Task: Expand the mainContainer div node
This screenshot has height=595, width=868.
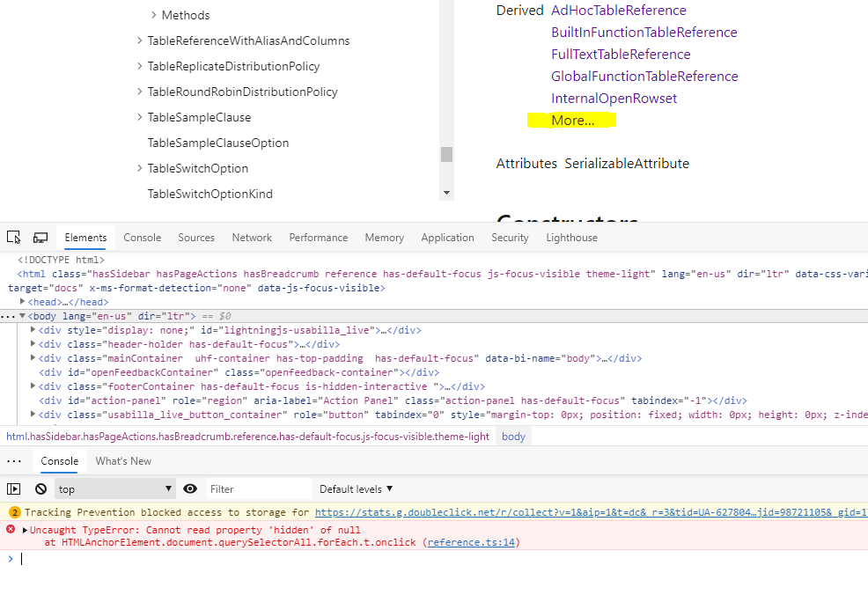Action: (x=33, y=358)
